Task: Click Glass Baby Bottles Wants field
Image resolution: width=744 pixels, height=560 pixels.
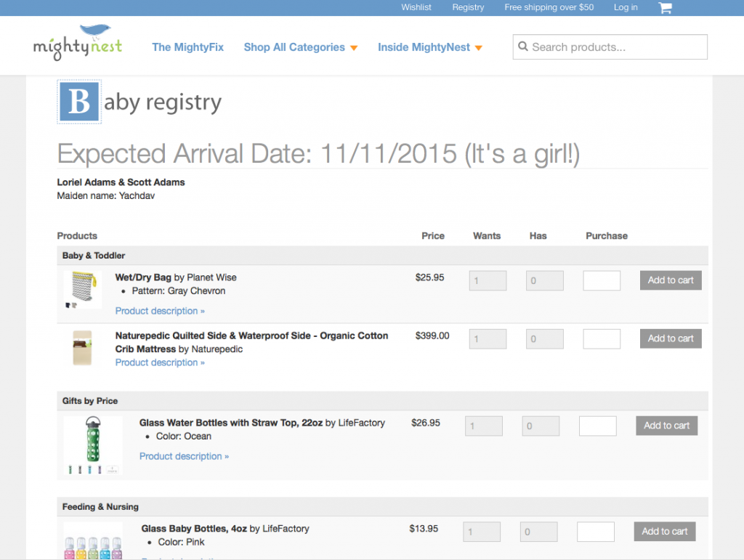Action: point(482,532)
